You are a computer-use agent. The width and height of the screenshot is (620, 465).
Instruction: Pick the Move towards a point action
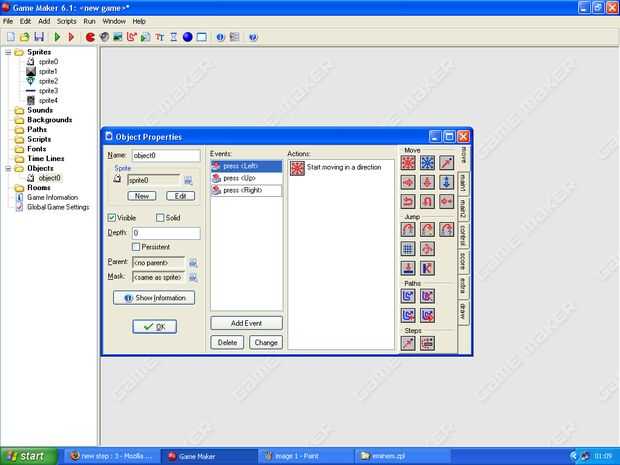pyautogui.click(x=446, y=163)
